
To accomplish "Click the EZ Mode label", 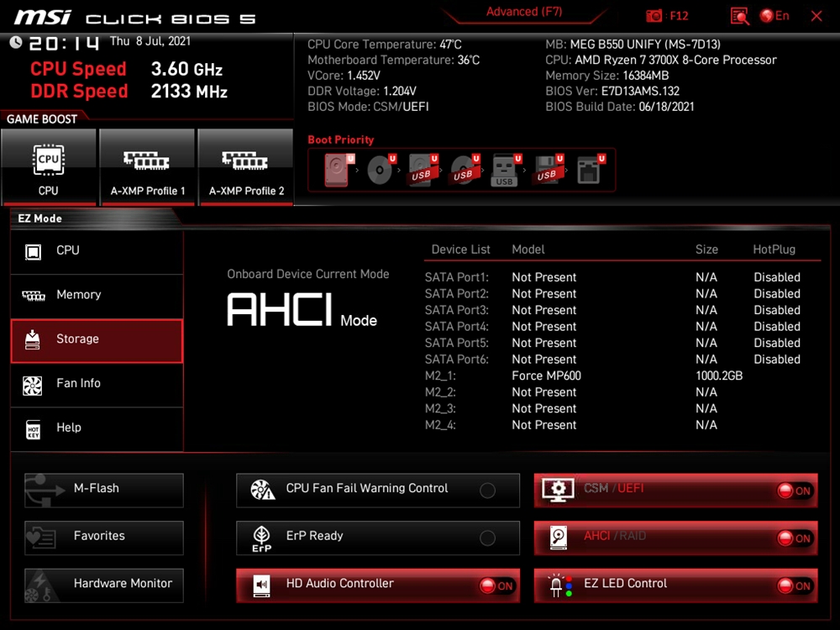I will pyautogui.click(x=40, y=218).
